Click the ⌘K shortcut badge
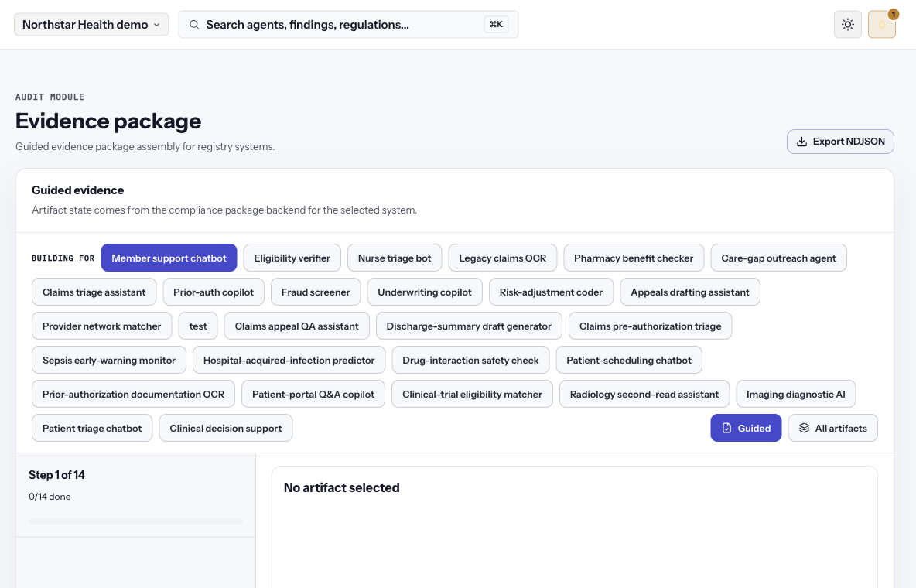This screenshot has width=916, height=588. [x=496, y=25]
